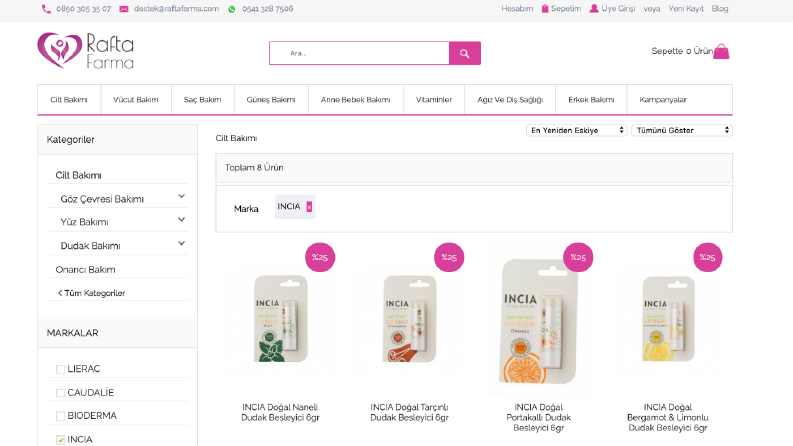This screenshot has height=446, width=793.
Task: Click INCIA Doğal Portakallı Dudak Besleyici title
Action: pyautogui.click(x=539, y=418)
